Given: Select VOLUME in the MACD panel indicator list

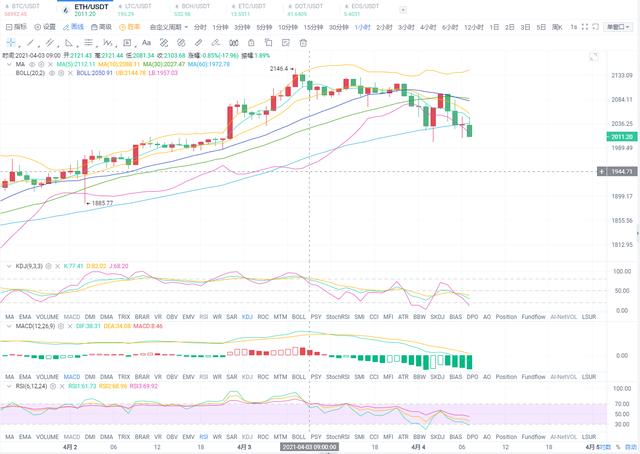Looking at the screenshot, I should click(47, 377).
